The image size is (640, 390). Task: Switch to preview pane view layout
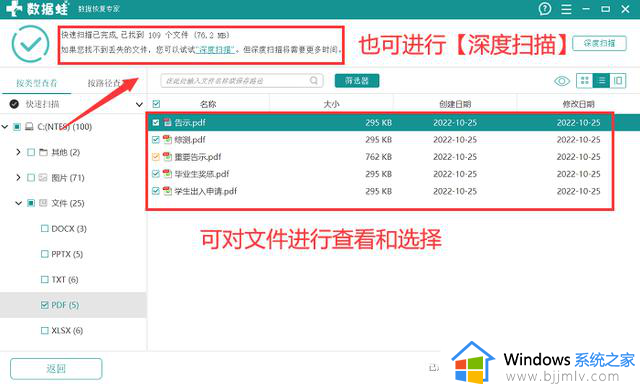[x=618, y=81]
